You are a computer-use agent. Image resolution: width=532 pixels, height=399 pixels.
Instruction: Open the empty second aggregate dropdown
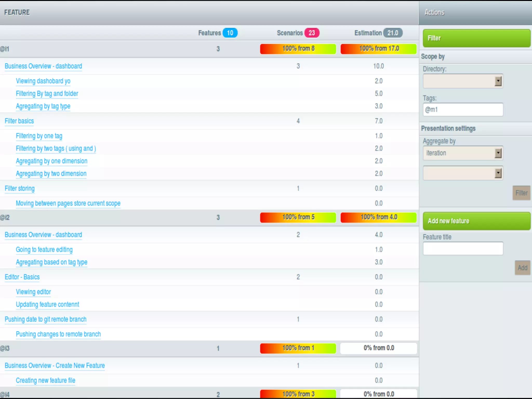(x=463, y=173)
